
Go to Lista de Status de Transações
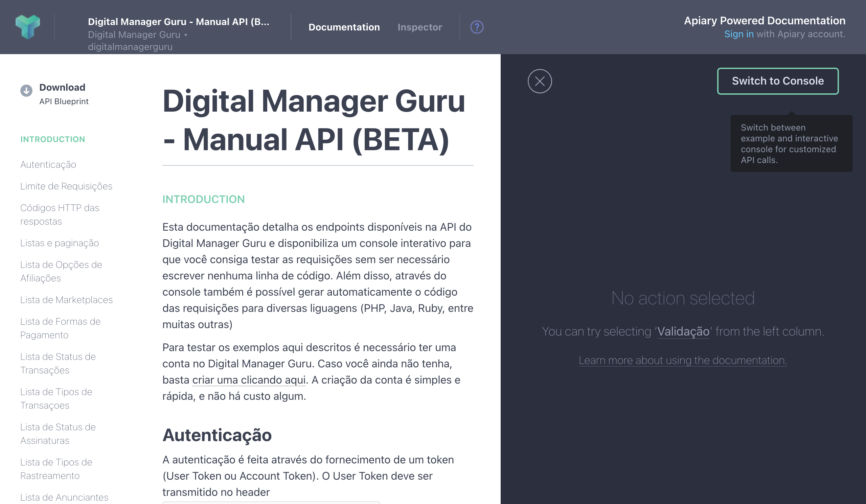point(58,364)
